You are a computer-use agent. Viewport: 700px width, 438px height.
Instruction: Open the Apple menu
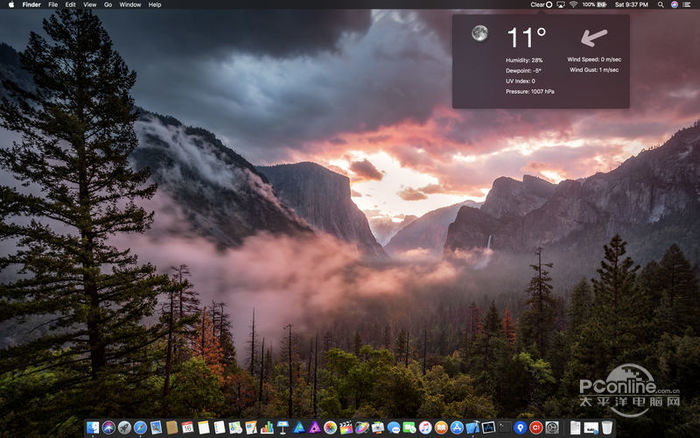pos(11,5)
